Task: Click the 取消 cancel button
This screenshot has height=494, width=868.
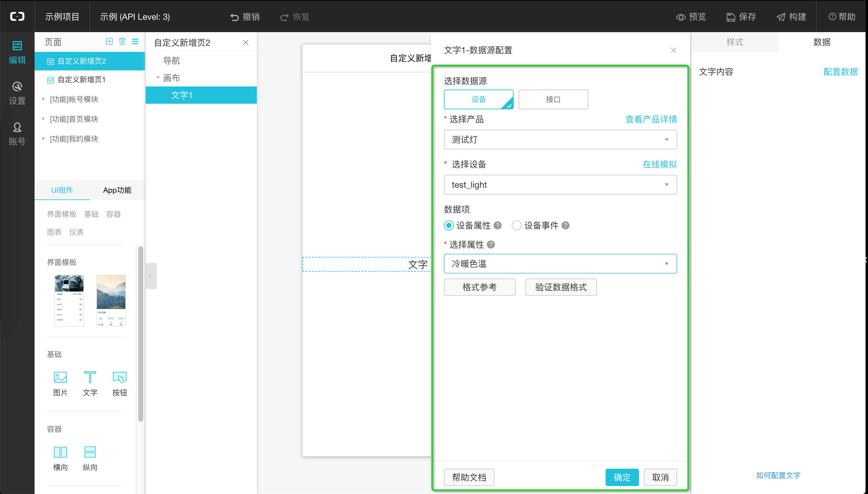Action: [x=660, y=477]
